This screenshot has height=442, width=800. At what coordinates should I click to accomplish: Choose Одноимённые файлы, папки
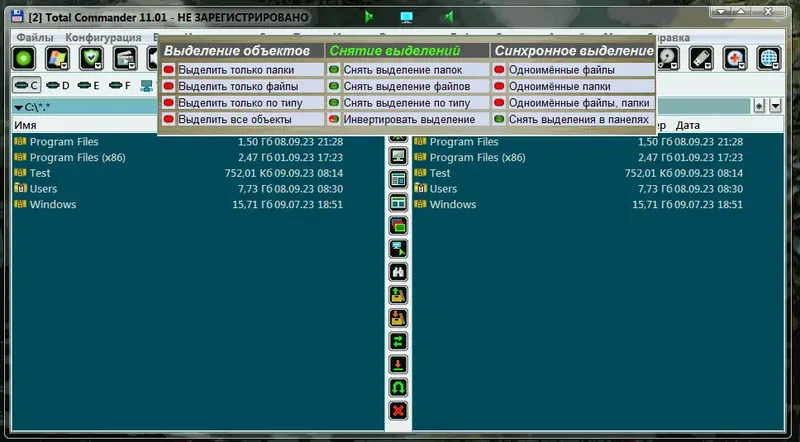[x=573, y=103]
